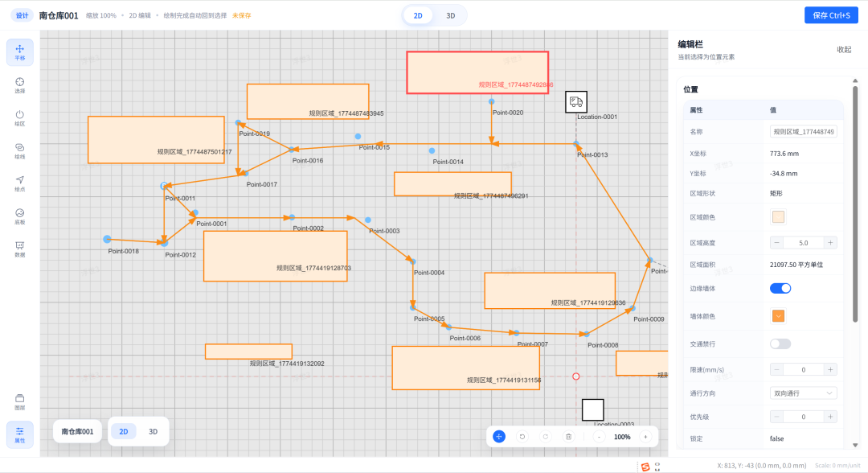868x473 pixels.
Task: Click the 南仓库001 chip at bottom left
Action: 77,431
